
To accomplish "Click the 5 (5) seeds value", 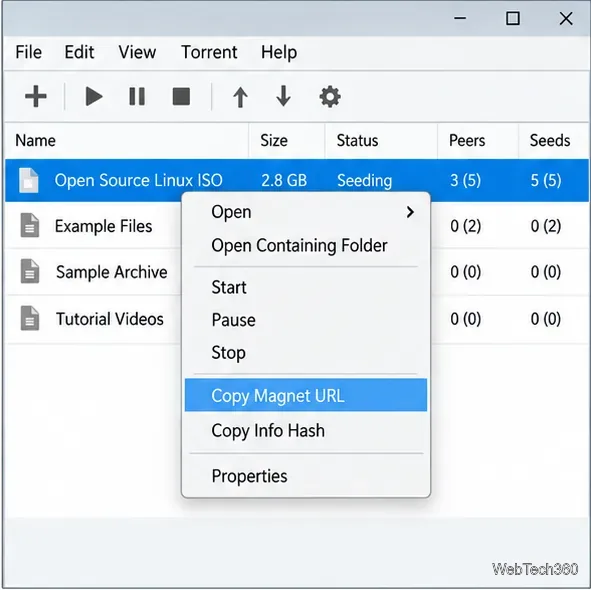I will [x=546, y=180].
